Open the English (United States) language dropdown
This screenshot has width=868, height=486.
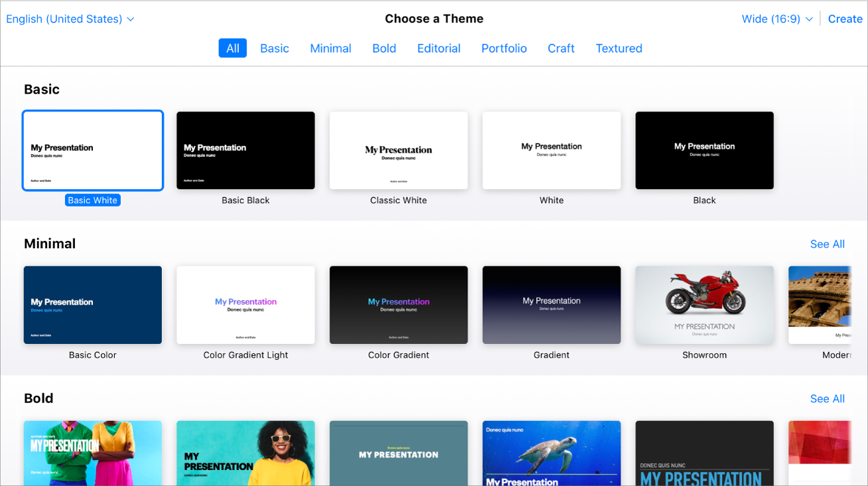[x=70, y=19]
